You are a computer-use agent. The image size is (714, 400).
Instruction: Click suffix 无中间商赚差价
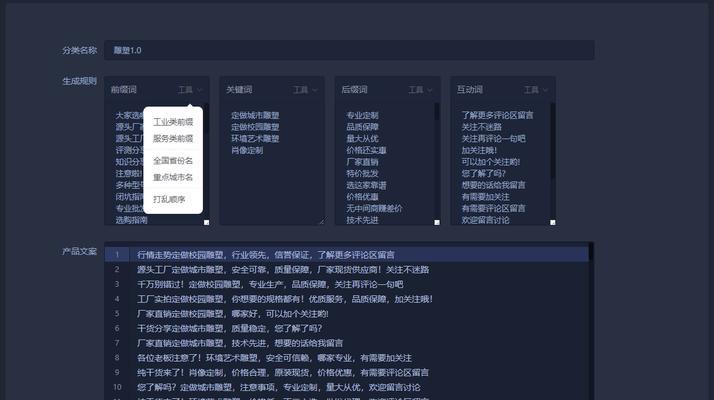click(x=374, y=208)
